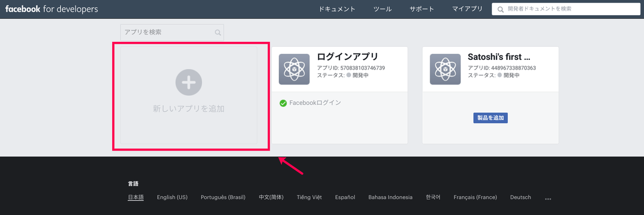
Task: Click the plus icon to add new app
Action: pos(189,82)
